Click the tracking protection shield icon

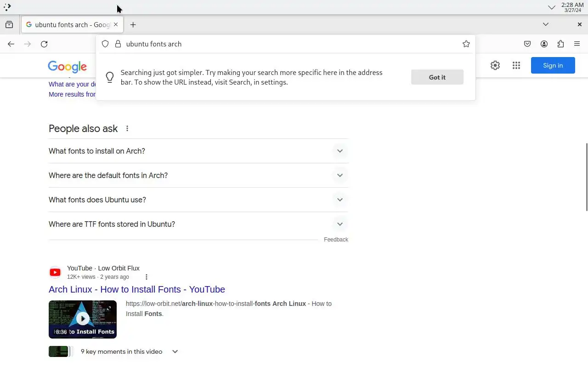pyautogui.click(x=105, y=44)
